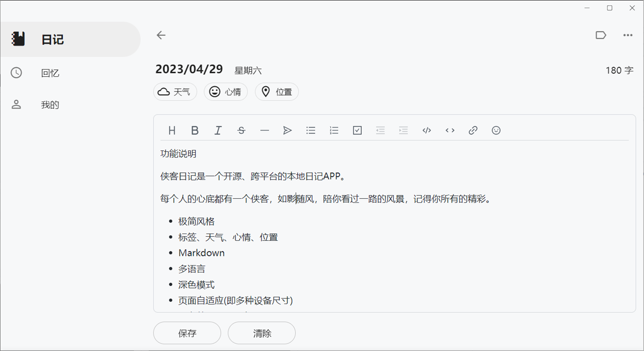Viewport: 644px width, 351px height.
Task: Insert a bulleted list
Action: (311, 130)
